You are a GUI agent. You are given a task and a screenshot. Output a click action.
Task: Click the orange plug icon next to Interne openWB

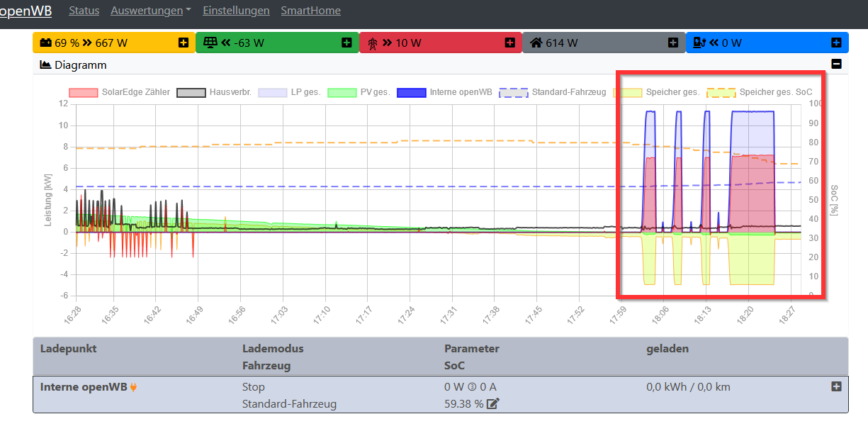coord(134,387)
